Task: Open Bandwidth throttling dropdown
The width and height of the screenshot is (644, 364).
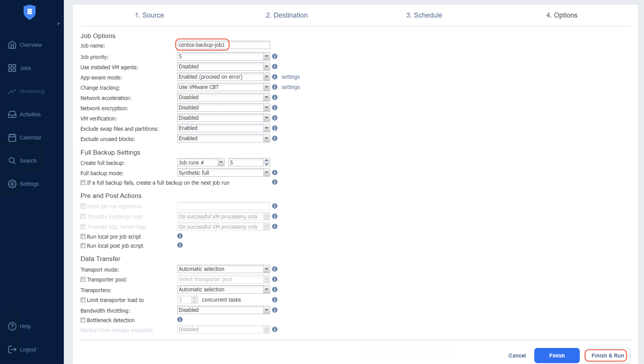Action: (224, 310)
